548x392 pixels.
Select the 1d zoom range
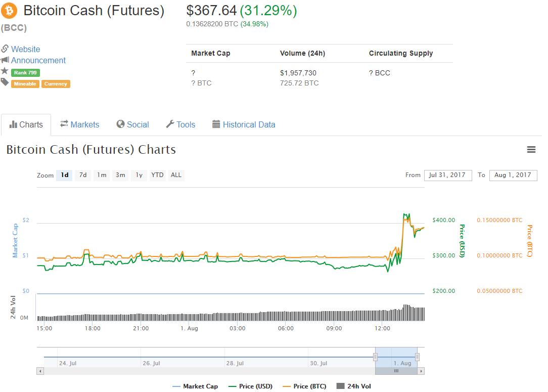coord(64,175)
